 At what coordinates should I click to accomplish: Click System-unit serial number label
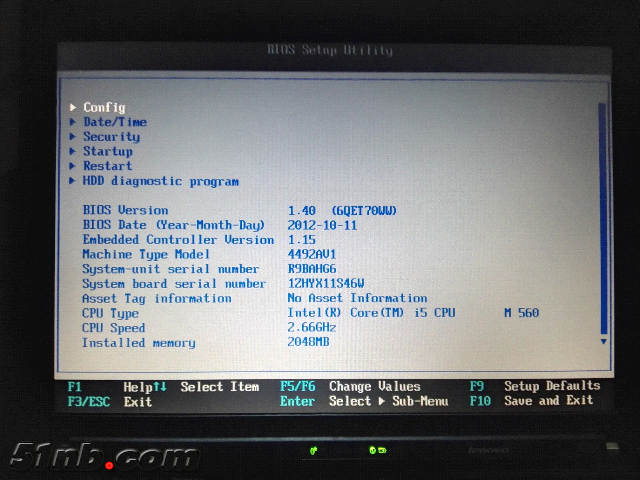click(x=170, y=269)
